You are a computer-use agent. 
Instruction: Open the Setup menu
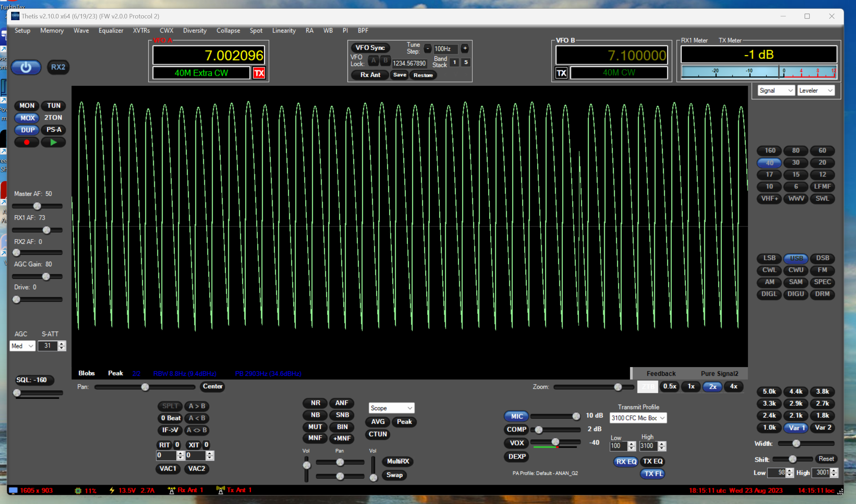point(23,31)
